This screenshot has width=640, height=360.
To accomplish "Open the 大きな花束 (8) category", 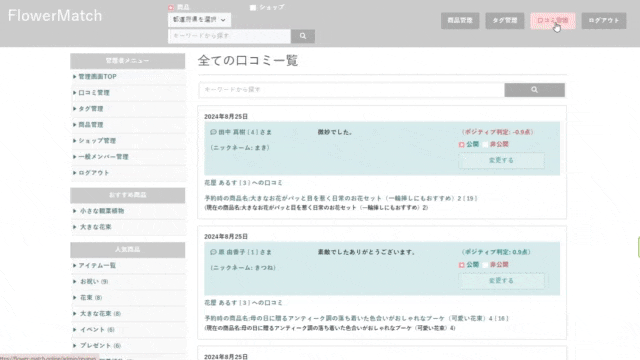I will (100, 313).
